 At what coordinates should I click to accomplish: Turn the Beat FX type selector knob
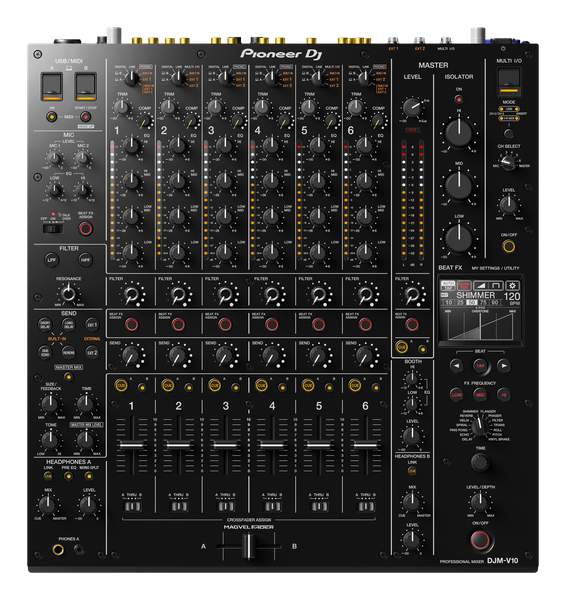tap(478, 427)
